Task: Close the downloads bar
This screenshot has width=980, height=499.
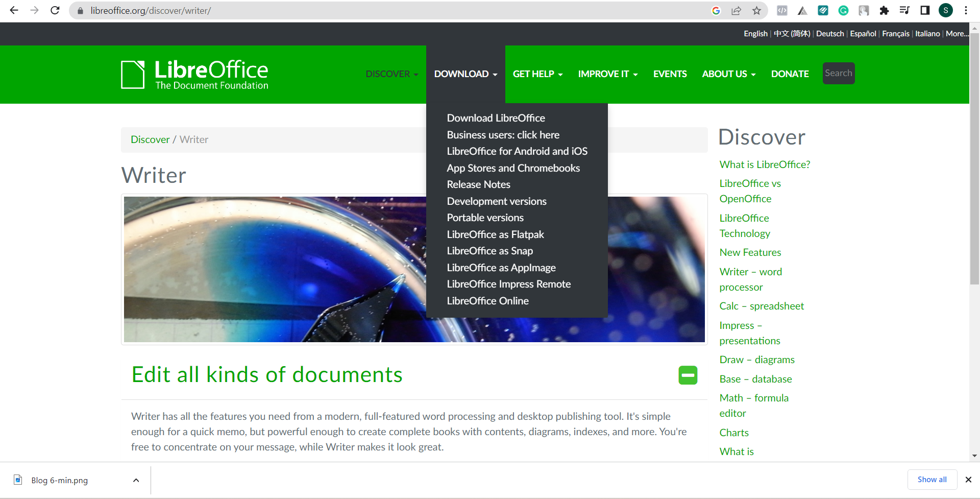Action: (x=968, y=480)
